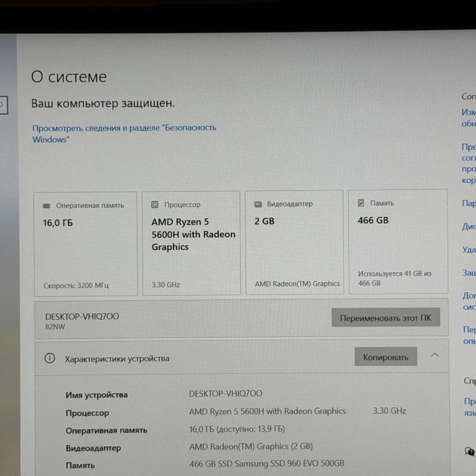Click the 3.30 GHz text in processor card
The height and width of the screenshot is (476, 476).
coord(166,285)
